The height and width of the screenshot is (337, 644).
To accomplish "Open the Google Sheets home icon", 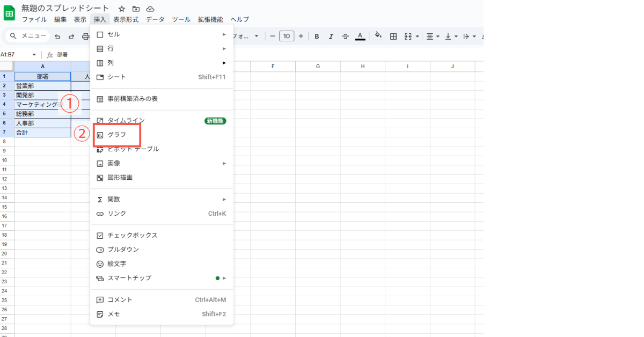I will [10, 13].
